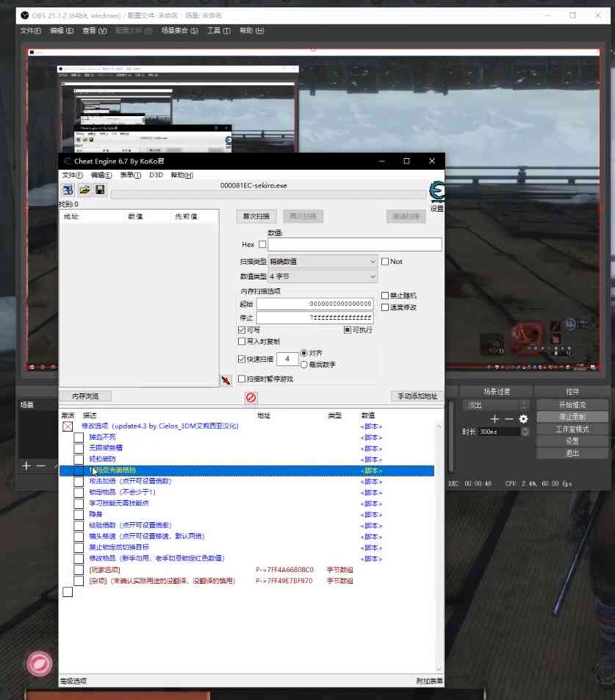Image resolution: width=615 pixels, height=700 pixels.
Task: Open the 编辑(E) menu in Cheat Engine
Action: pos(101,175)
